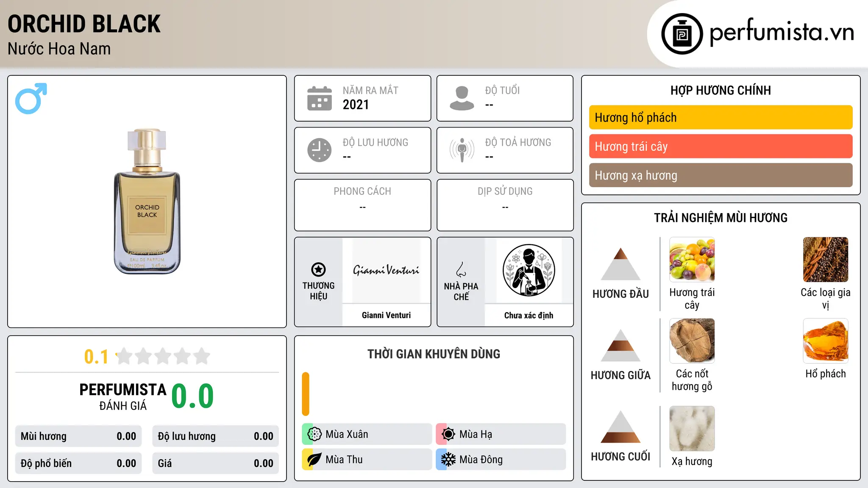Click the person icon beside Độ tuổi
The image size is (868, 488).
point(462,98)
